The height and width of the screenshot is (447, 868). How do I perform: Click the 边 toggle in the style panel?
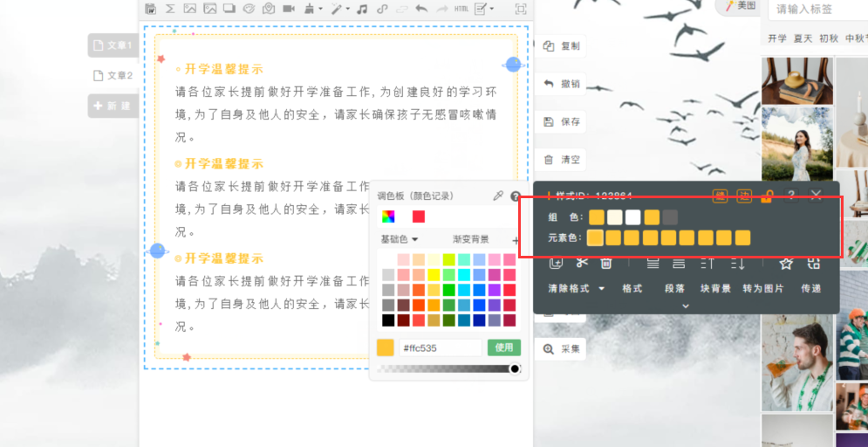(744, 196)
